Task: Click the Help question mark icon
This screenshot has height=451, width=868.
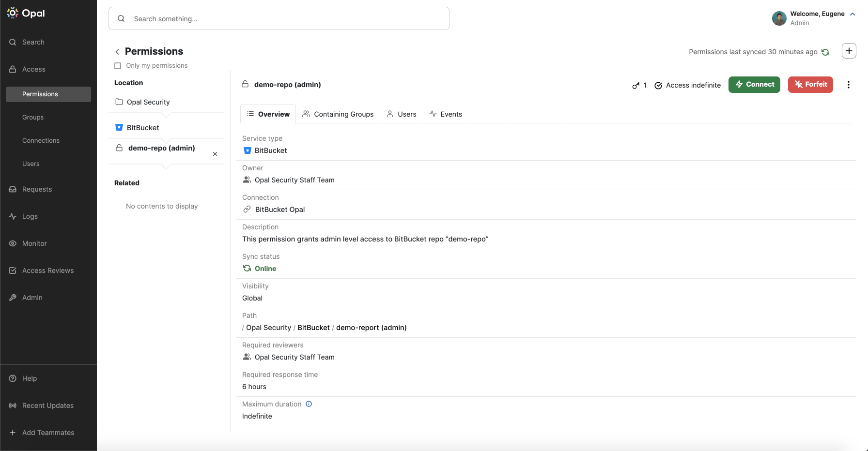Action: pyautogui.click(x=13, y=378)
